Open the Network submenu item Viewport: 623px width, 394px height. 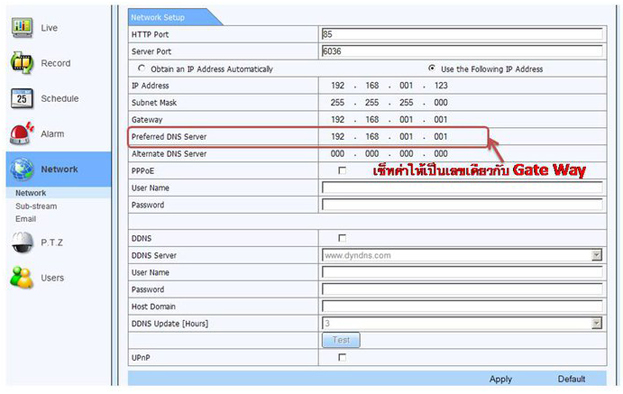click(x=31, y=193)
